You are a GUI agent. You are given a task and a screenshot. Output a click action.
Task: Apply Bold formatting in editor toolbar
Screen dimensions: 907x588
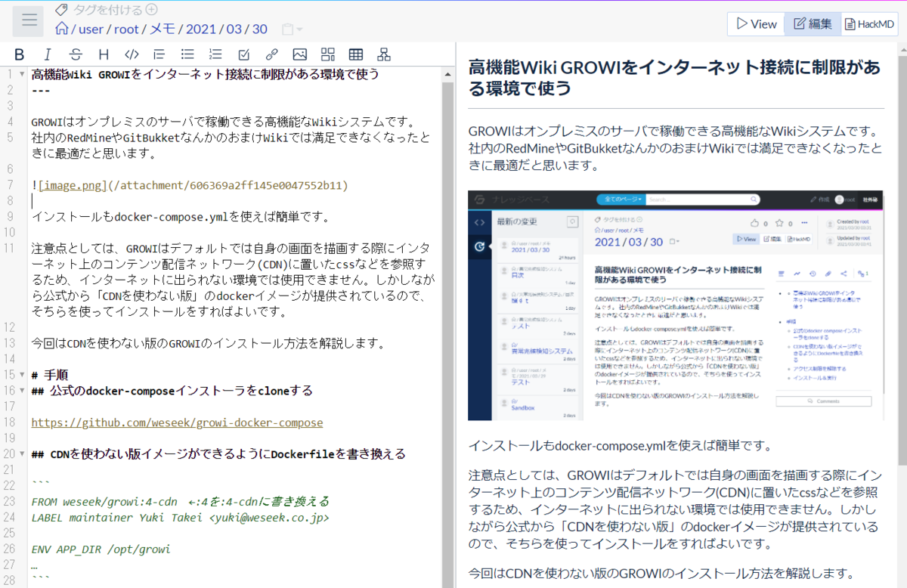point(20,54)
